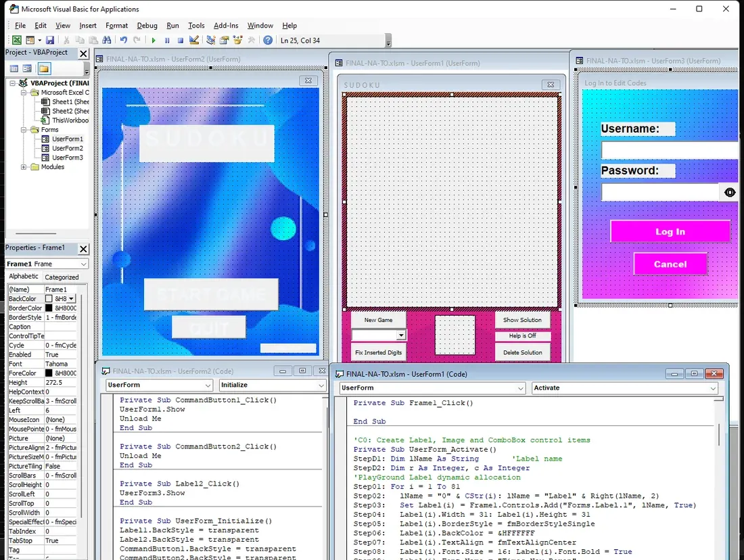Open Visual Basic Help question mark icon

coord(268,41)
